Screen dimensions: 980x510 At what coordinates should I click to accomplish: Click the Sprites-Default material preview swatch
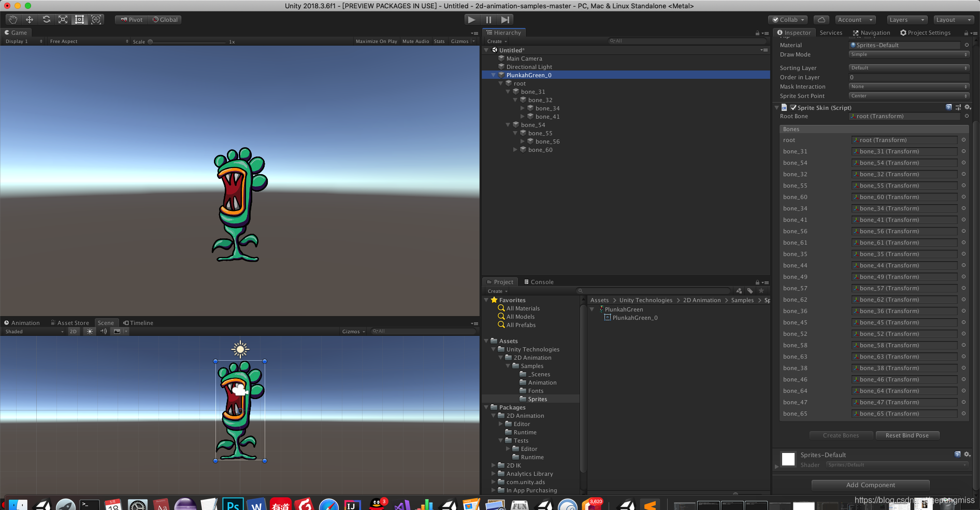[788, 459]
